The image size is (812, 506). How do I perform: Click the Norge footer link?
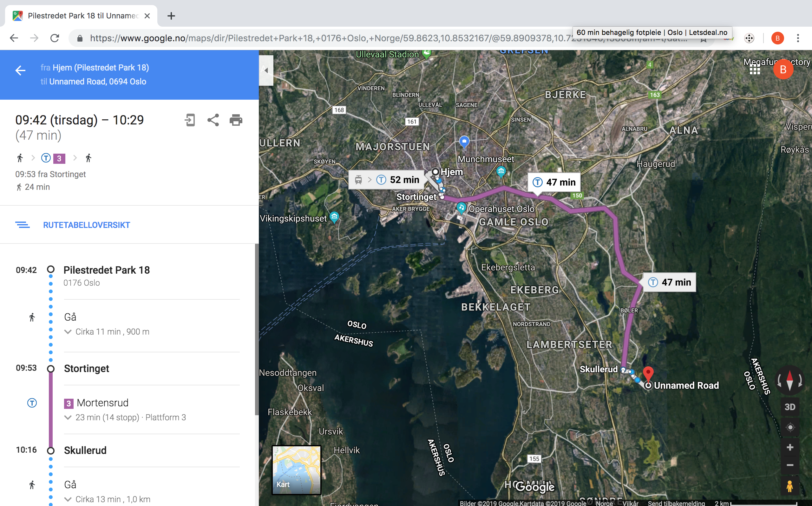tap(605, 503)
